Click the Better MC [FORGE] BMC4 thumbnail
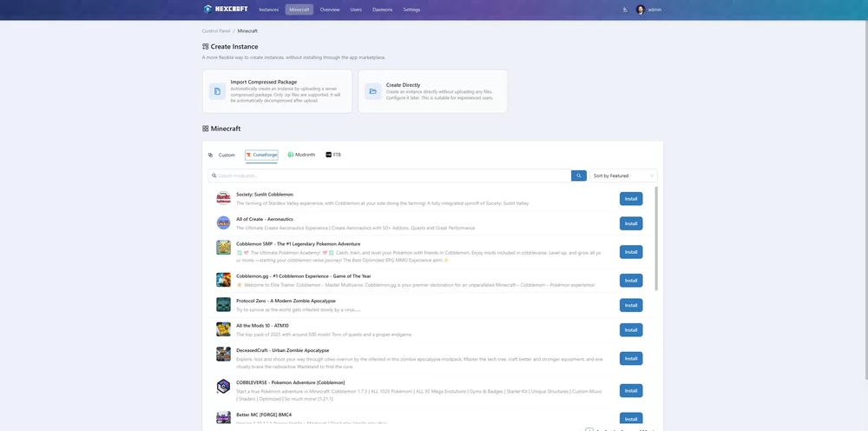 (223, 418)
